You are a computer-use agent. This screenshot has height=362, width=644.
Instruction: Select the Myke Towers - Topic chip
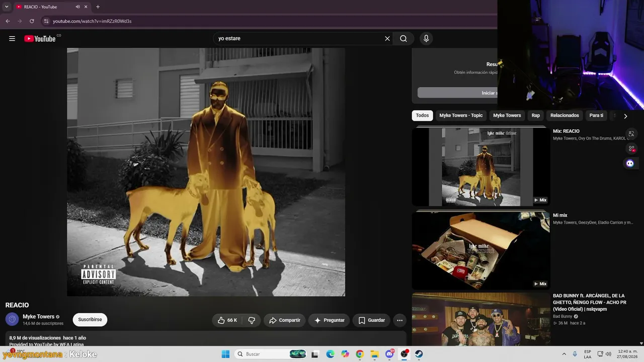(461, 116)
